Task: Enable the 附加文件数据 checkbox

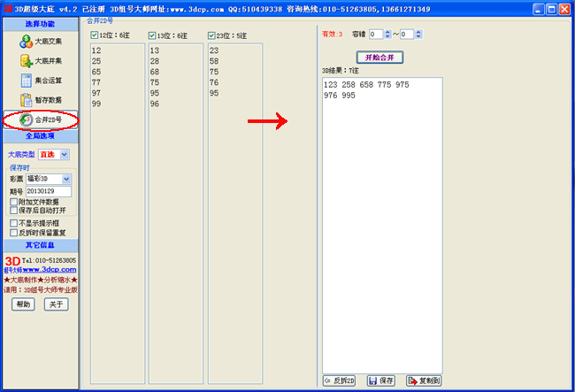Action: click(12, 202)
